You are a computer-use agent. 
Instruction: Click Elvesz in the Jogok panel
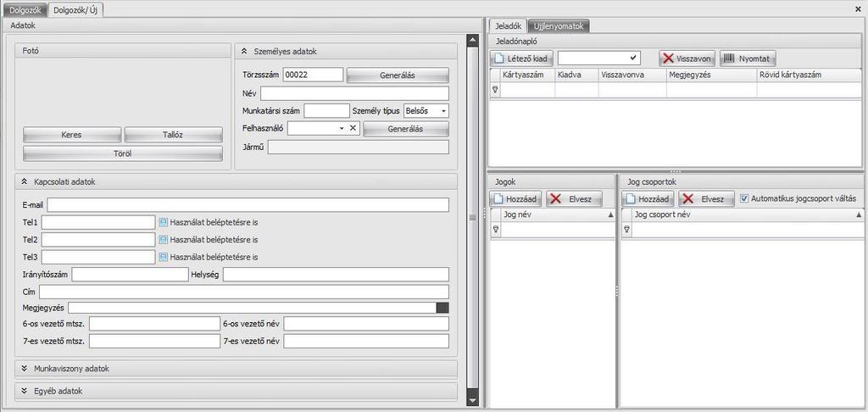[574, 199]
